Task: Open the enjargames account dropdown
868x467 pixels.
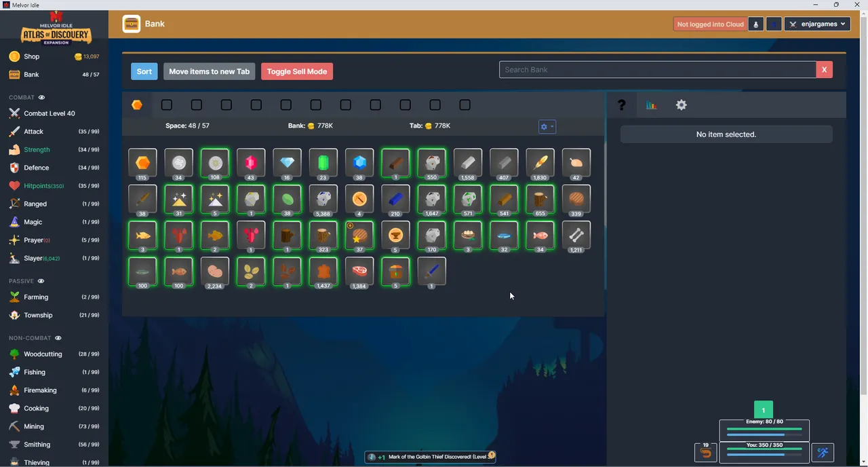Action: pos(817,24)
